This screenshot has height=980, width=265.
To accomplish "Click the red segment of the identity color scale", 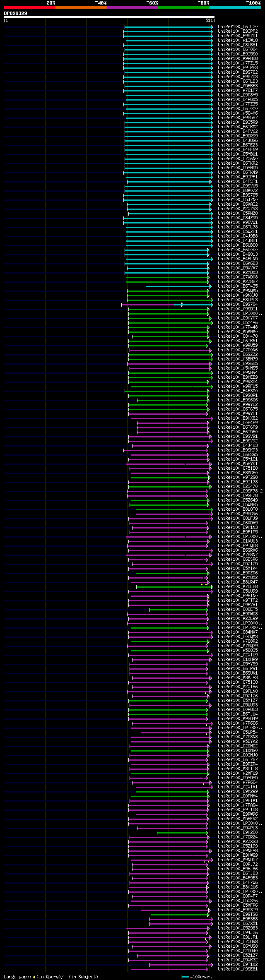I will 29,7.
